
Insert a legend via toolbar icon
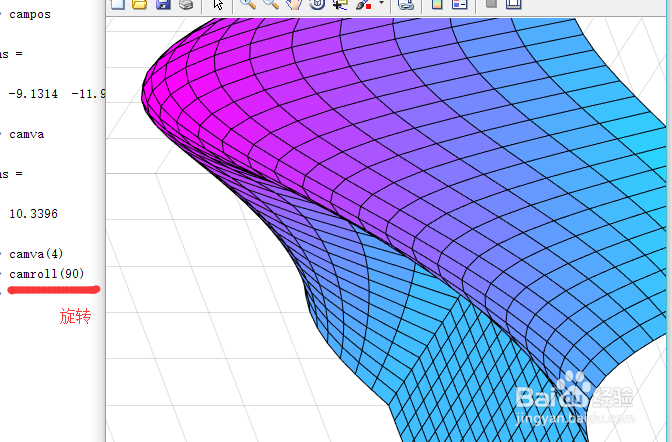[459, 4]
